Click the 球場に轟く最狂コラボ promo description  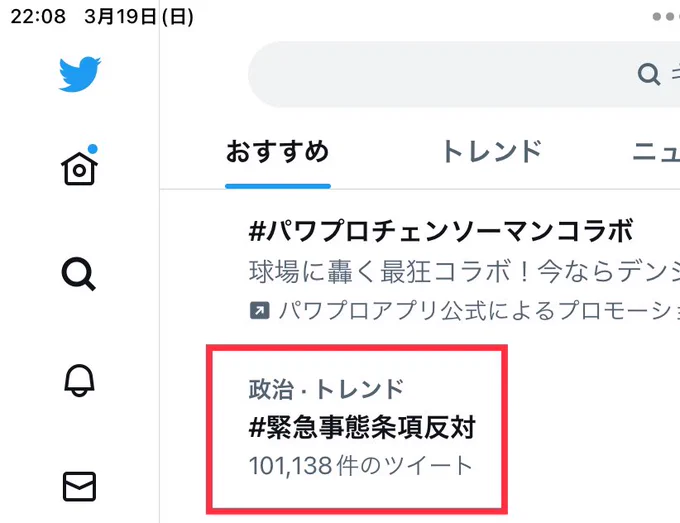(464, 272)
